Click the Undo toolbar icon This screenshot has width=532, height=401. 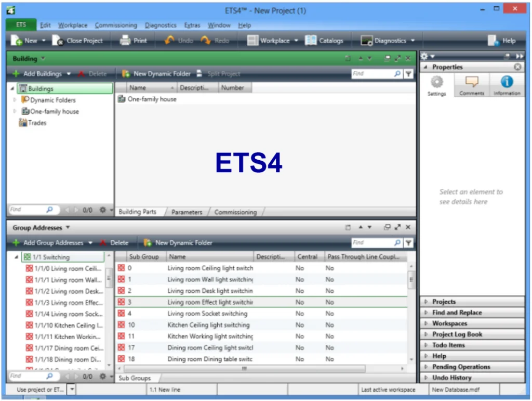click(x=169, y=41)
